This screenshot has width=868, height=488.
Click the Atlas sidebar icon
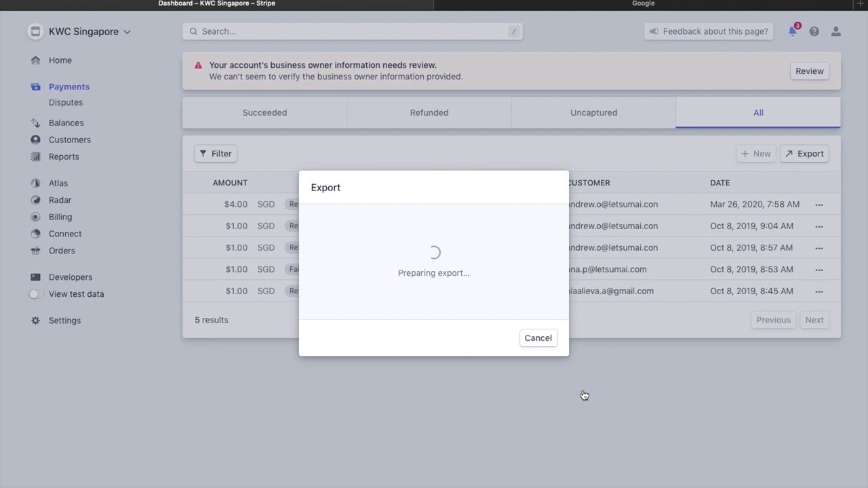point(35,183)
